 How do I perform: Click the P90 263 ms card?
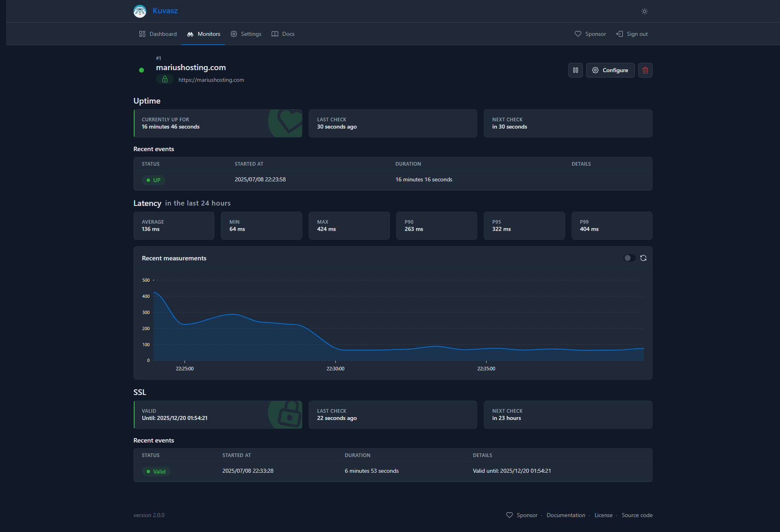[437, 226]
